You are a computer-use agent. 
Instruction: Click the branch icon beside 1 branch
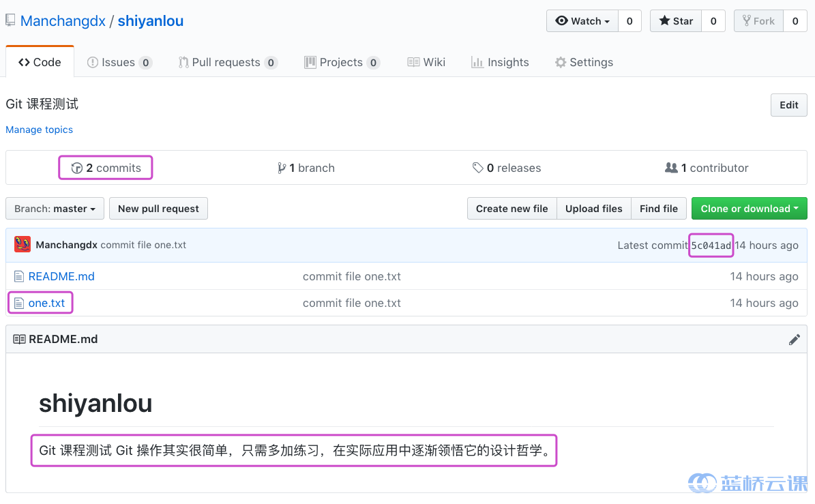pyautogui.click(x=281, y=168)
